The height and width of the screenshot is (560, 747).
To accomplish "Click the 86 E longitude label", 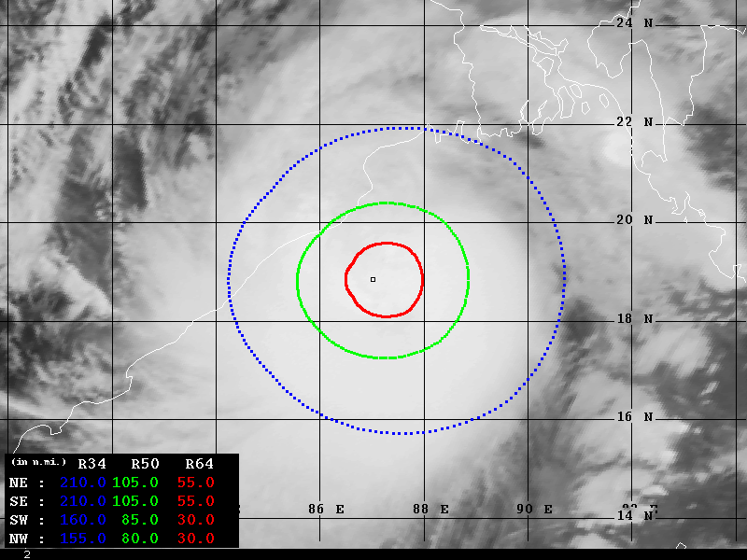I will pyautogui.click(x=326, y=509).
